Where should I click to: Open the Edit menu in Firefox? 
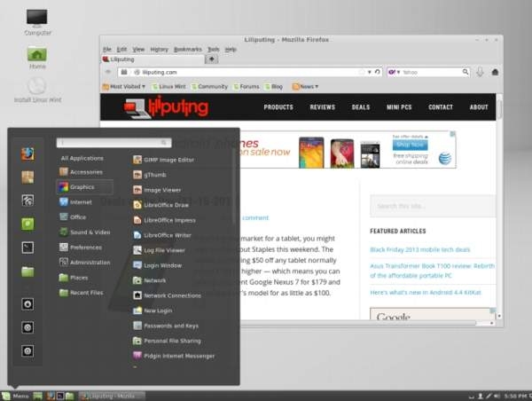[121, 49]
